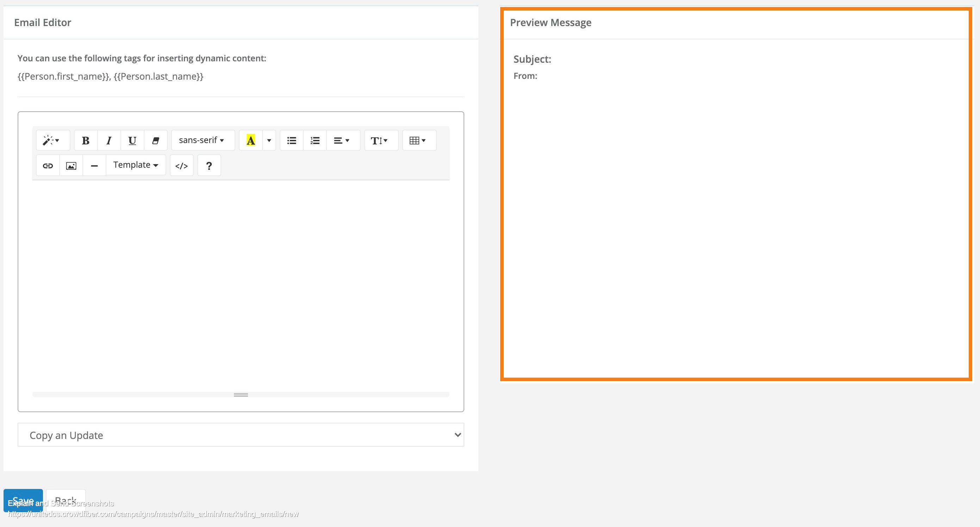Image resolution: width=980 pixels, height=527 pixels.
Task: Go Back from the email editor
Action: click(66, 500)
